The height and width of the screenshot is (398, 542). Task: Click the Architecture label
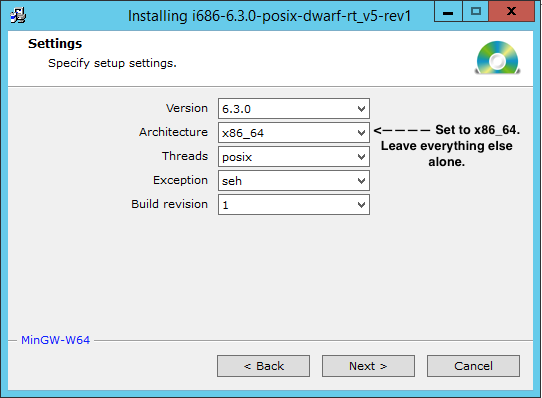point(174,132)
